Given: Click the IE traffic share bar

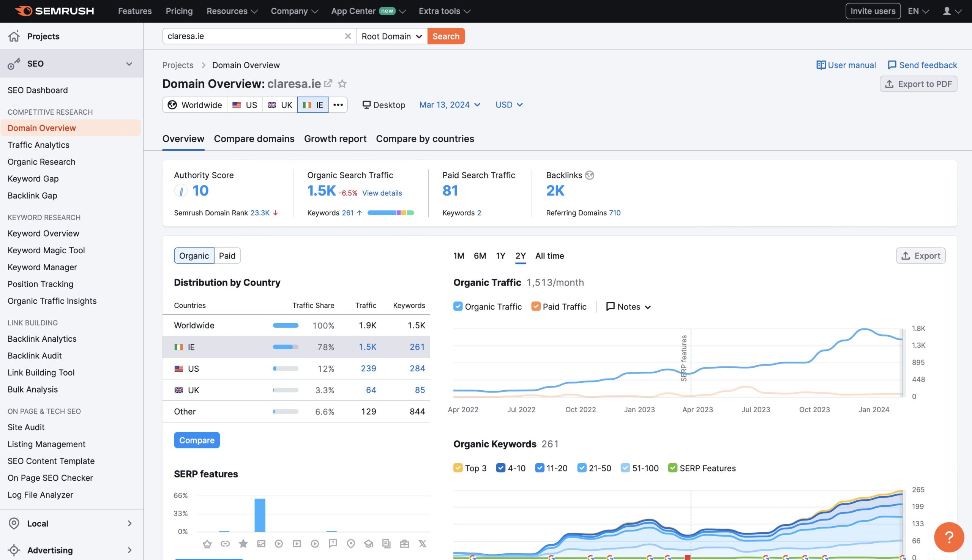Looking at the screenshot, I should (x=286, y=347).
